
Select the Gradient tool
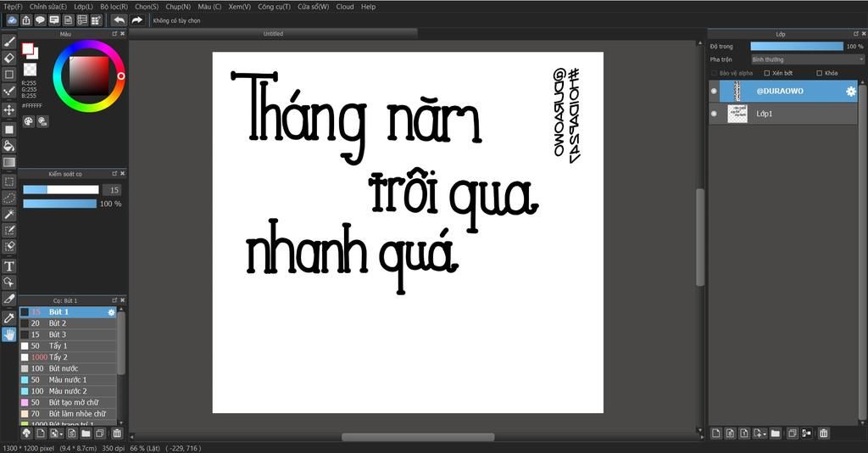point(8,162)
